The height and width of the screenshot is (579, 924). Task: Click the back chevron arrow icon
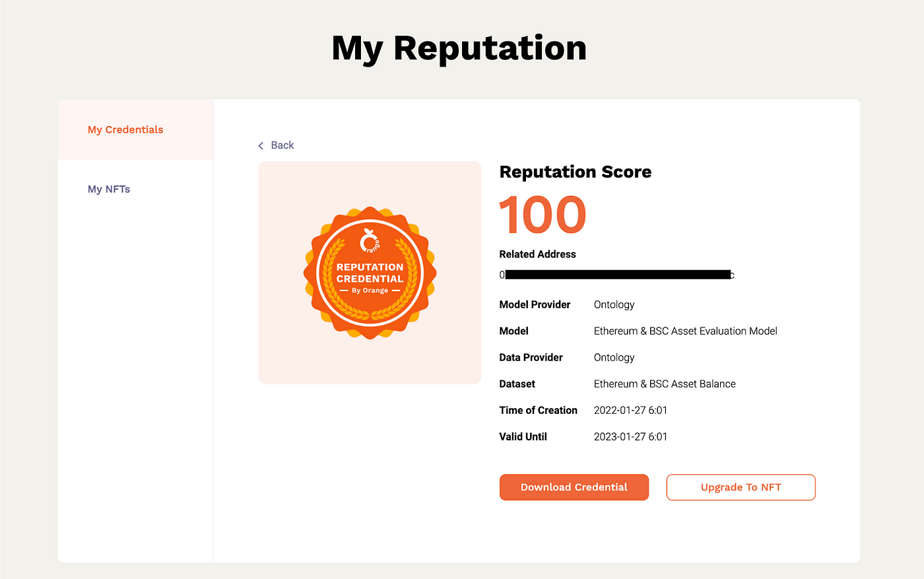pyautogui.click(x=261, y=145)
